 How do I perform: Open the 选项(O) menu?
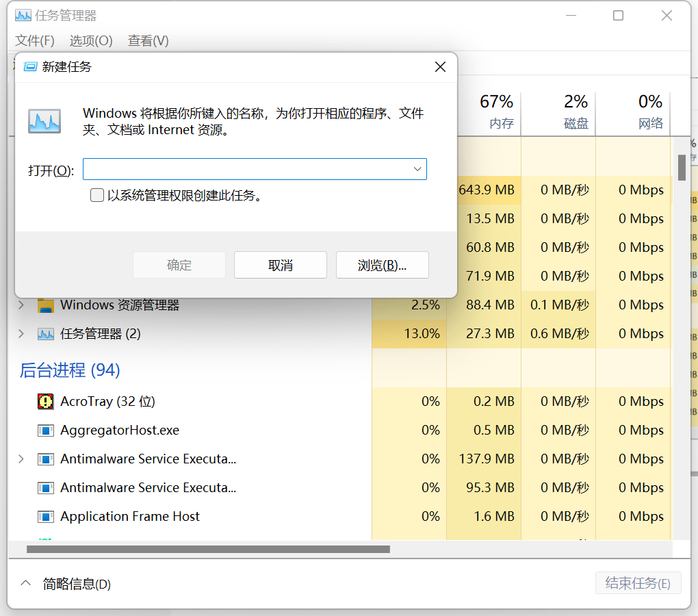tap(91, 41)
